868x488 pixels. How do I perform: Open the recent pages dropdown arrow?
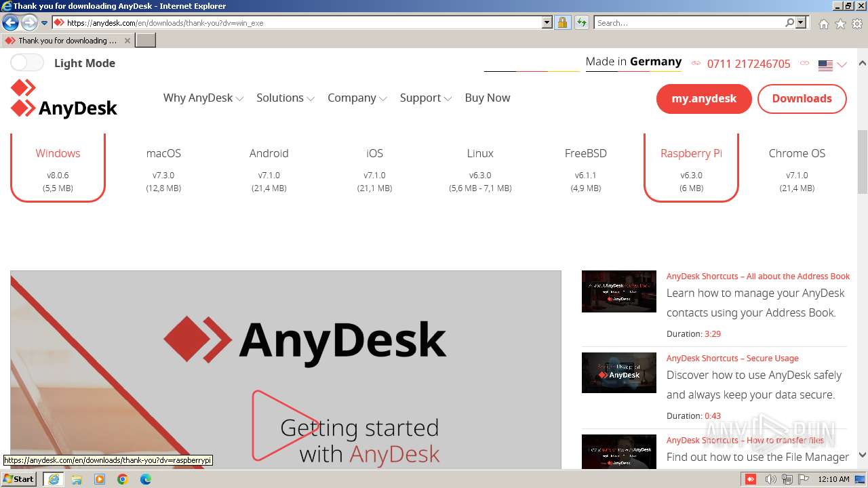click(x=44, y=23)
